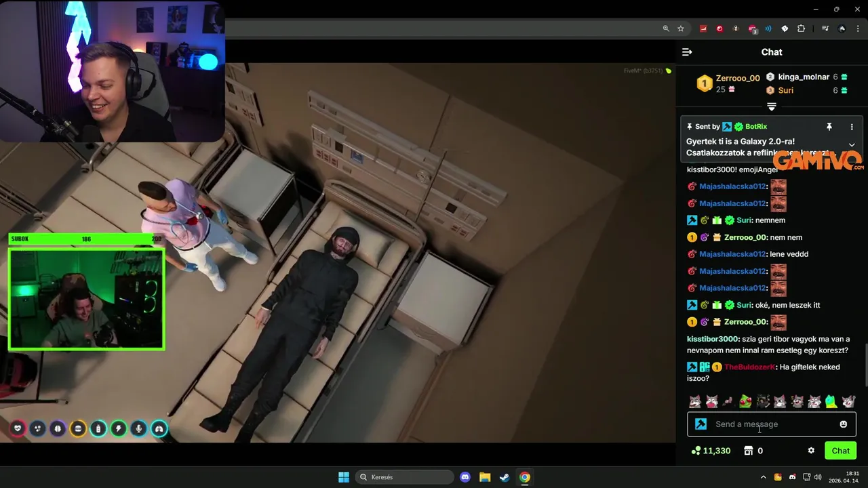Click the browser zoom magnifier icon
The width and height of the screenshot is (868, 488).
tap(666, 28)
